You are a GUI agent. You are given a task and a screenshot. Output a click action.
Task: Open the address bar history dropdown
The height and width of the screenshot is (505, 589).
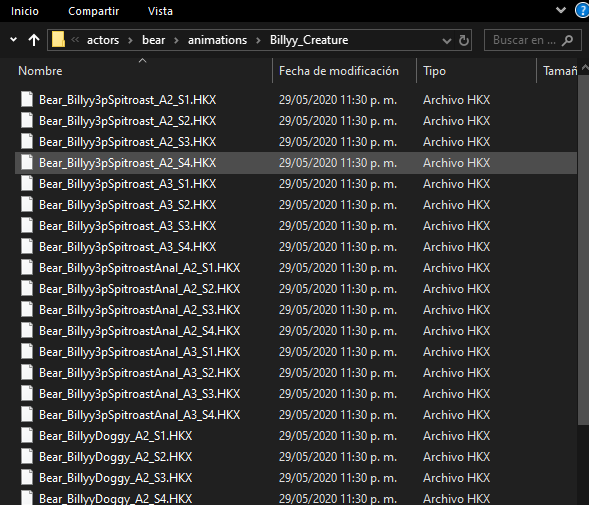pos(447,40)
